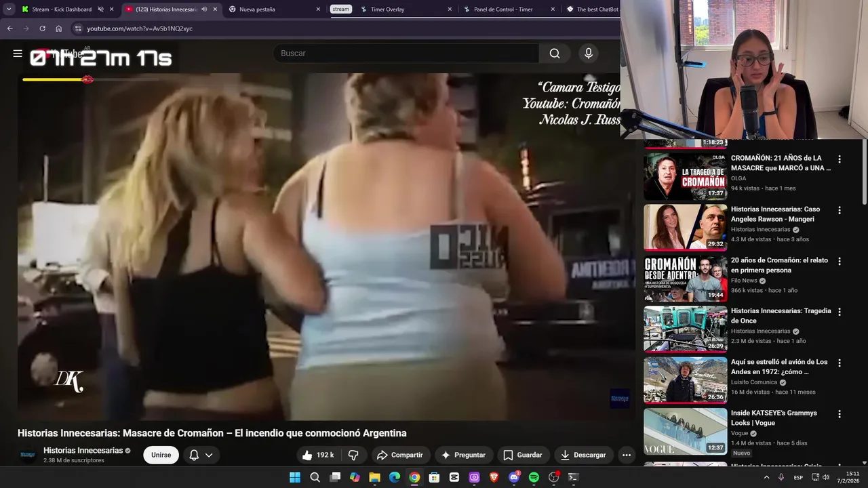Open options menu for KATSEYE Grammys Looks video
The height and width of the screenshot is (488, 868).
840,413
